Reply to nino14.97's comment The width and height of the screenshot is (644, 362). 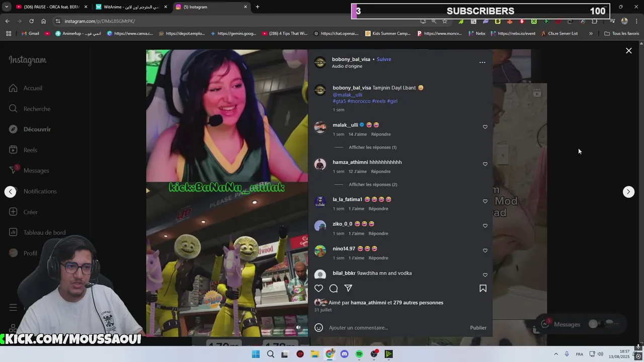point(378,258)
